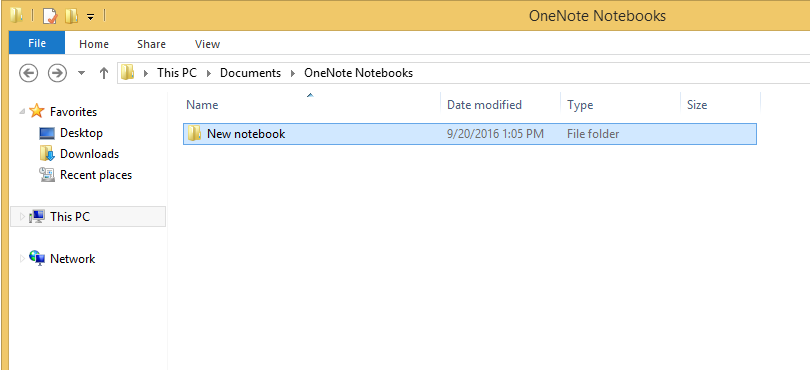The height and width of the screenshot is (372, 810).
Task: Switch to the View ribbon tab
Action: [x=208, y=44]
